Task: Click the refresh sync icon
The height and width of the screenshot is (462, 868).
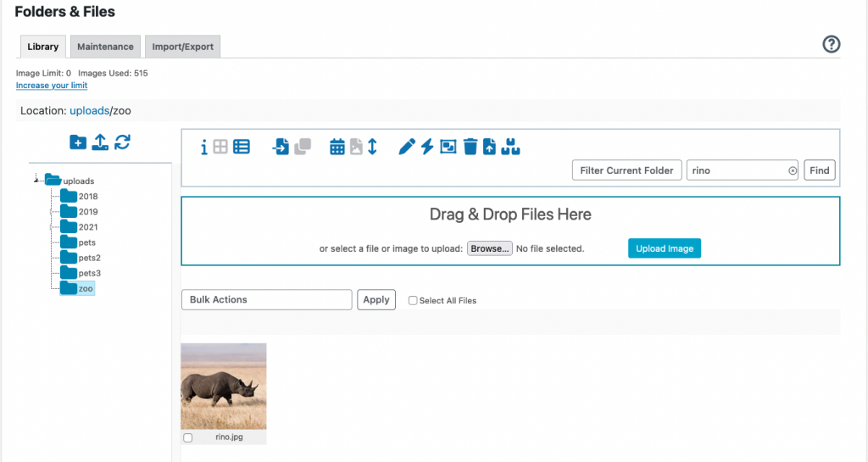Action: coord(122,142)
